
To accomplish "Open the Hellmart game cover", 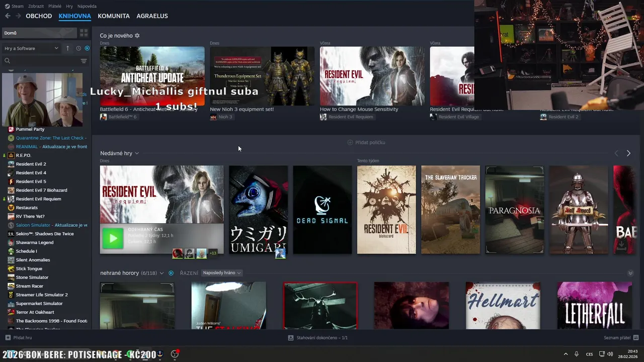I will tap(503, 306).
